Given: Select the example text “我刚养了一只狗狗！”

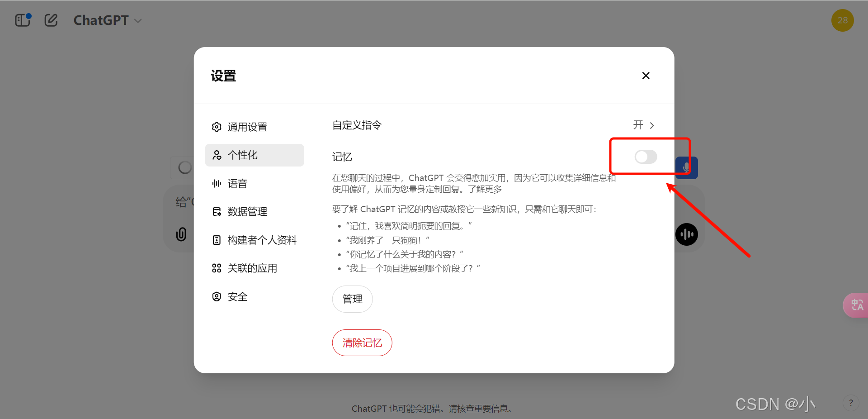Looking at the screenshot, I should click(388, 240).
